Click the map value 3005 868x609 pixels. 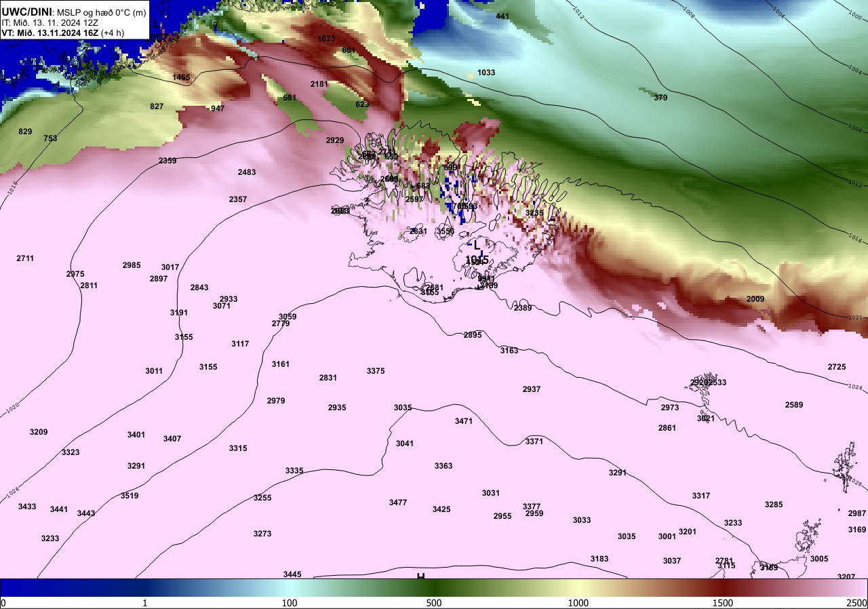tap(819, 559)
